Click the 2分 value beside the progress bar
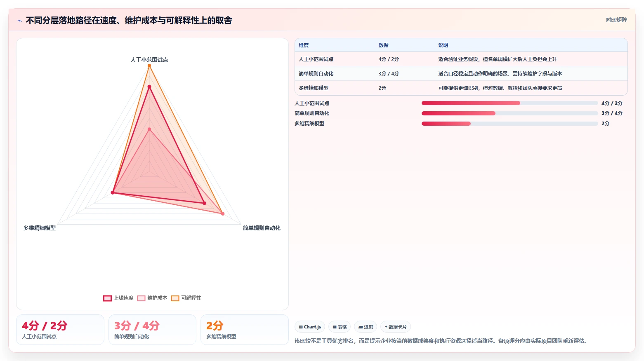 pos(605,124)
